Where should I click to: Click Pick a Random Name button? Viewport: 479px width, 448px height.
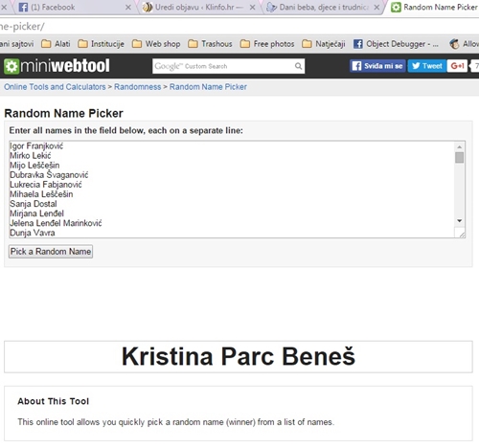pos(51,252)
